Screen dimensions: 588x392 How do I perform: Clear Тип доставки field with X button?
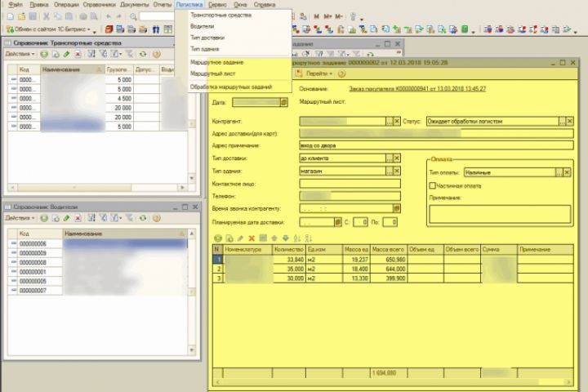397,158
